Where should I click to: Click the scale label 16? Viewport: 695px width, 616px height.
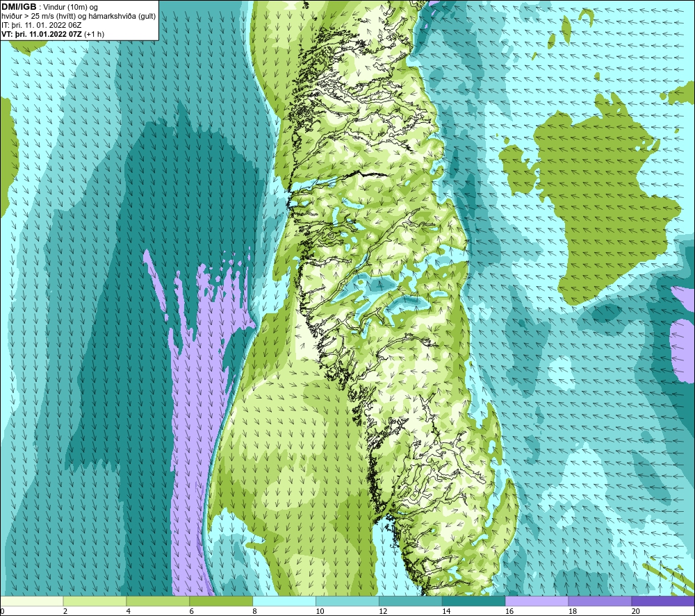(x=509, y=611)
